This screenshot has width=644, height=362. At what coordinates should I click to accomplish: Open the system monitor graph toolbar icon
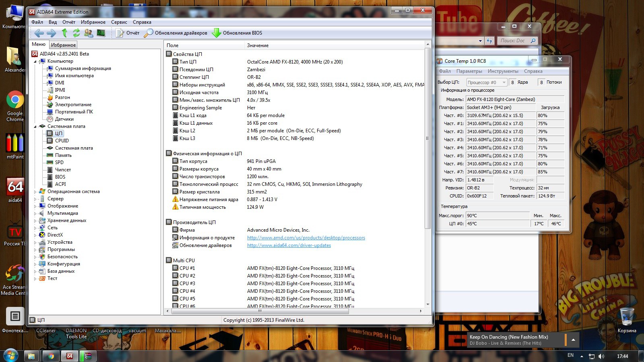click(101, 33)
